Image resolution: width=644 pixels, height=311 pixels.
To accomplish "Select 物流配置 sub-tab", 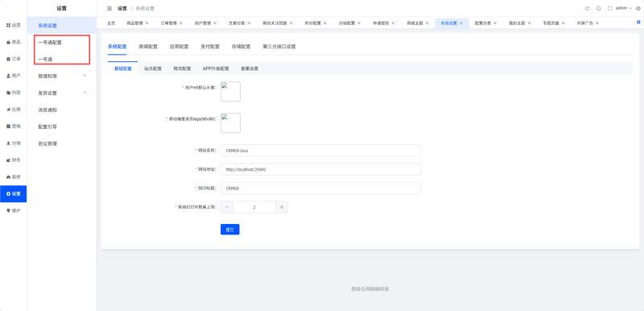I will pyautogui.click(x=183, y=68).
